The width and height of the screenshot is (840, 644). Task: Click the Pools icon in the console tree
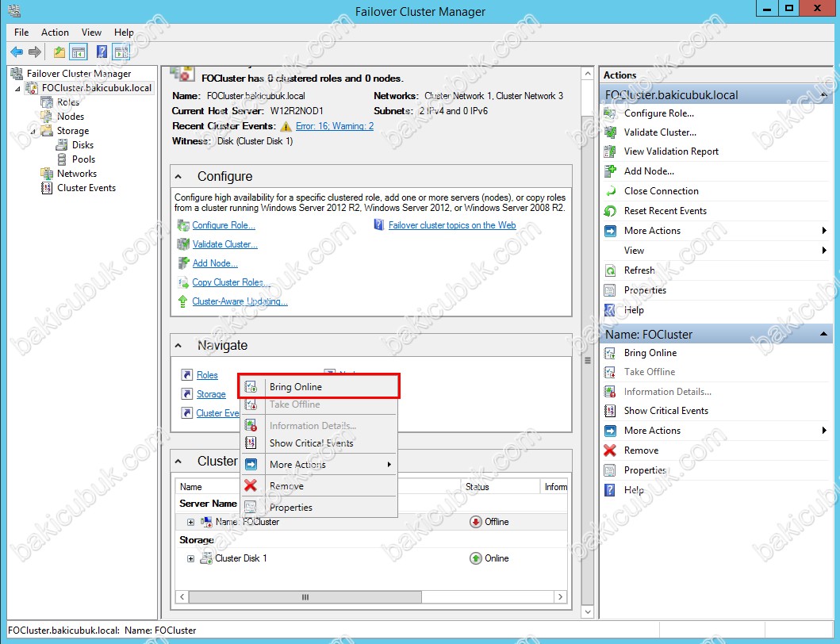62,159
